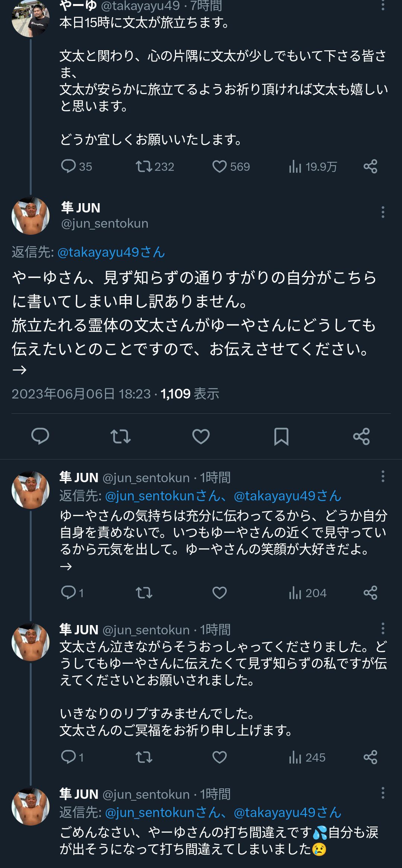Open 隼 JUN profile avatar on main tweet
Image resolution: width=402 pixels, height=868 pixels.
click(31, 216)
